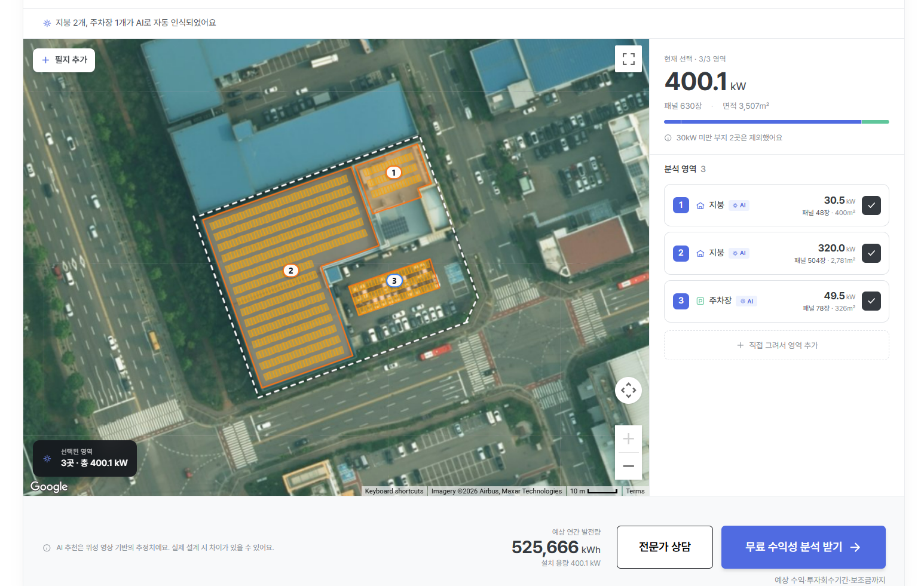924x586 pixels.
Task: Click the info icon beside AI 추천 disclaimer
Action: click(47, 548)
